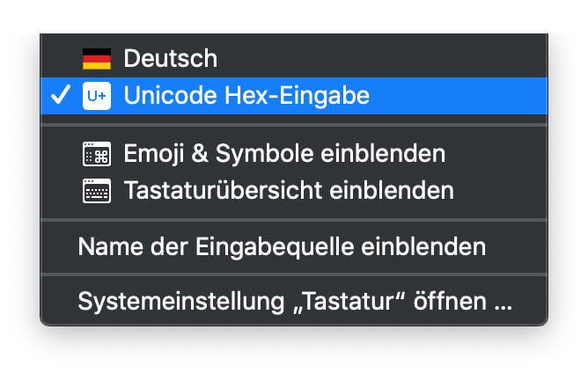Screen dimensions: 588x373
Task: Click the word Tastaturübersicht
Action: tap(223, 190)
